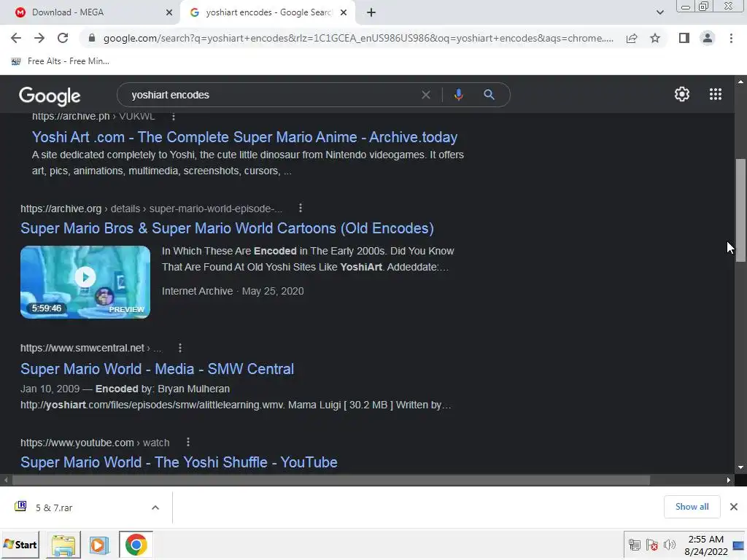Viewport: 747px width, 560px height.
Task: Open Action Center flag in tray
Action: 651,545
